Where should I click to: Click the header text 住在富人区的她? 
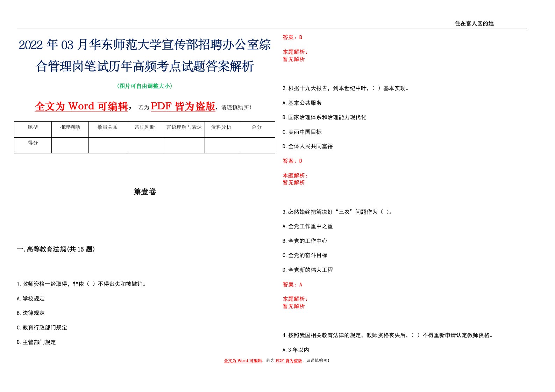474,24
